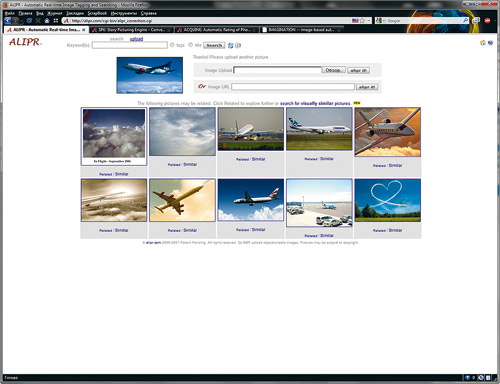Click in the Keyword(s) input field
The image size is (500, 384).
(x=130, y=45)
